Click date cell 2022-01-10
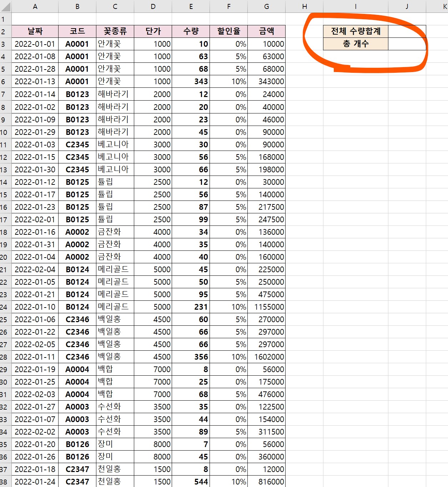The image size is (448, 487). (35, 307)
